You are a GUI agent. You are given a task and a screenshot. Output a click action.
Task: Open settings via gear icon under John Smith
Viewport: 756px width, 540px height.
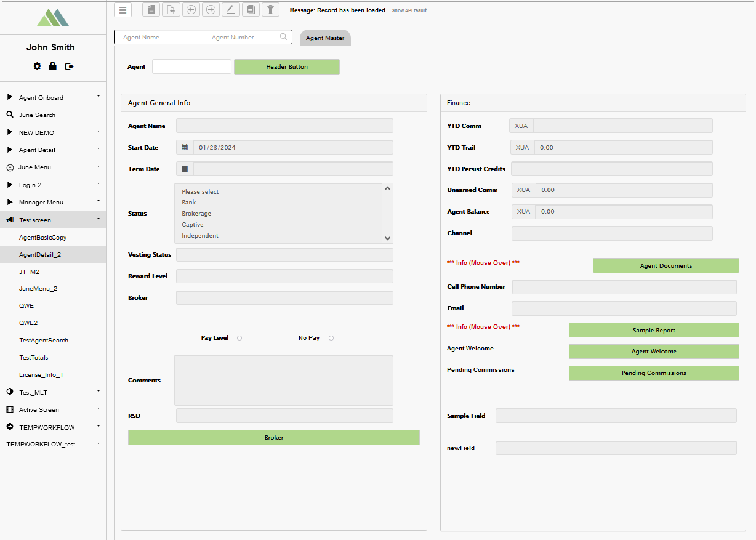pos(37,66)
